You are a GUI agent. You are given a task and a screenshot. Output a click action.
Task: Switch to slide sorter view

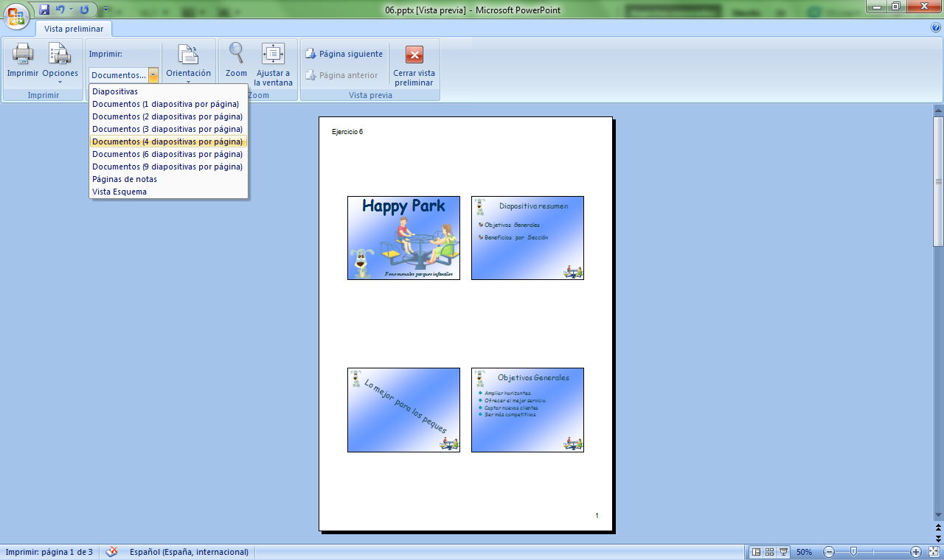pos(769,552)
